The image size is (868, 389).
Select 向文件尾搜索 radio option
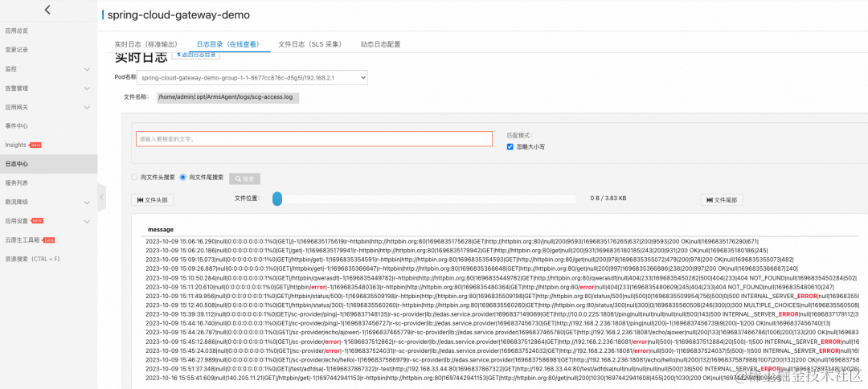183,178
